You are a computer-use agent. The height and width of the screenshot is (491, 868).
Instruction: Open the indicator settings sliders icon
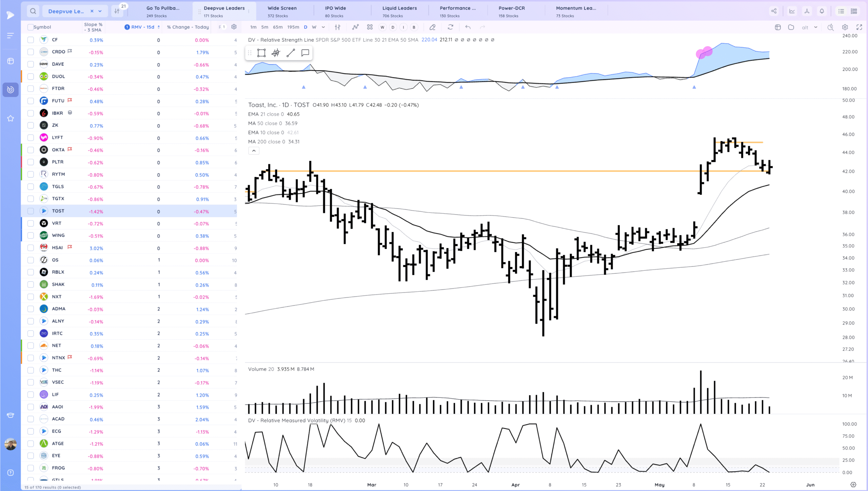[x=337, y=27]
